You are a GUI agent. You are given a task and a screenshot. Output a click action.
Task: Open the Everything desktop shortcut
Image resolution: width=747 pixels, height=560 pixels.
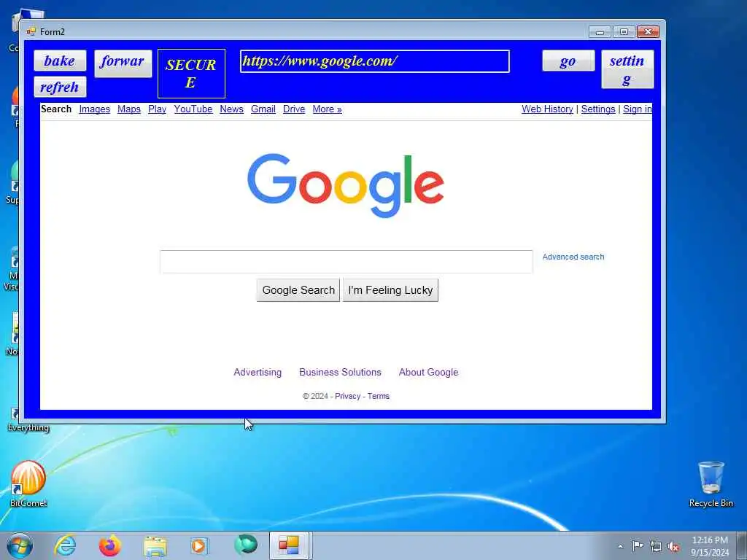click(x=28, y=419)
